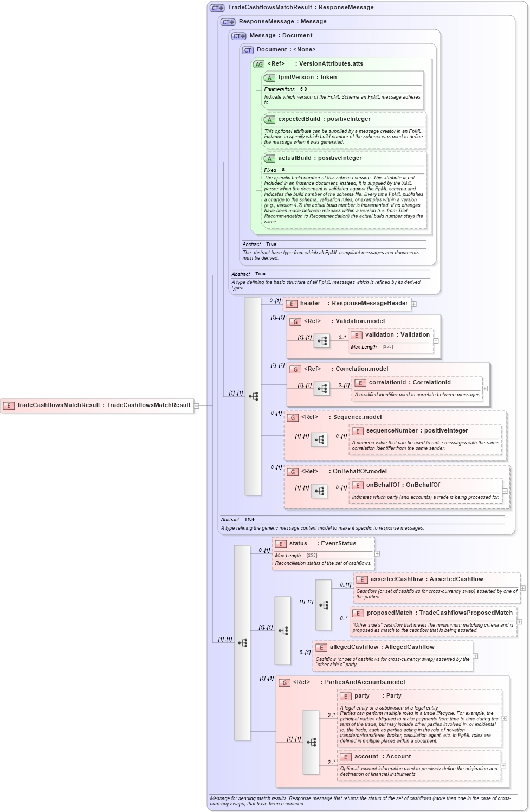Click the 'sequenceNumber : positiveInteger' label
Image resolution: width=530 pixels, height=812 pixels.
coord(417,431)
